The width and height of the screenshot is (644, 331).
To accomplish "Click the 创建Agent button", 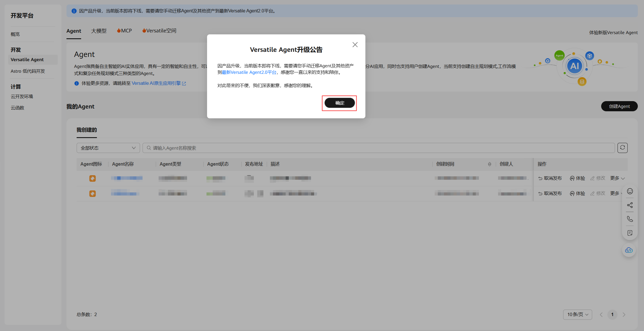I will pos(619,106).
